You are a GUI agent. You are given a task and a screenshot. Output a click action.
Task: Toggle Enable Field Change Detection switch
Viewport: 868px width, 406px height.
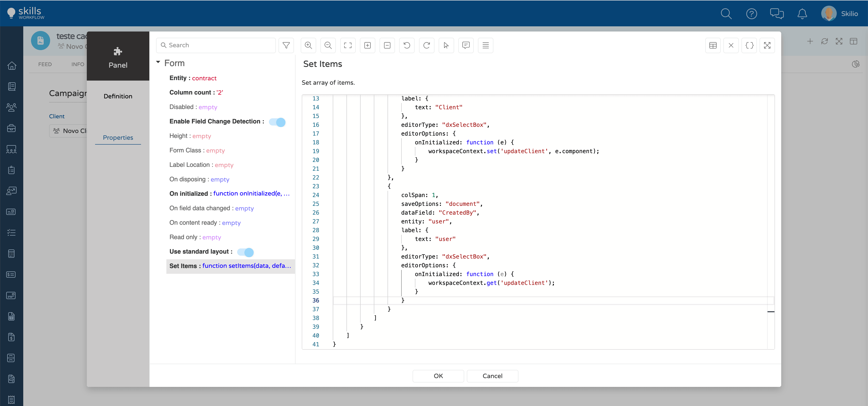(277, 122)
